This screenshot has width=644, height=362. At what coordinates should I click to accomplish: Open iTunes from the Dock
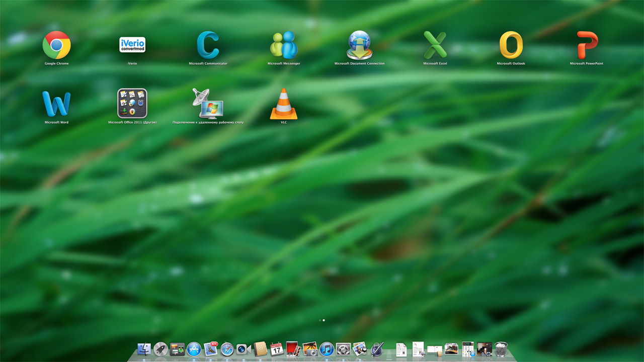click(x=327, y=349)
